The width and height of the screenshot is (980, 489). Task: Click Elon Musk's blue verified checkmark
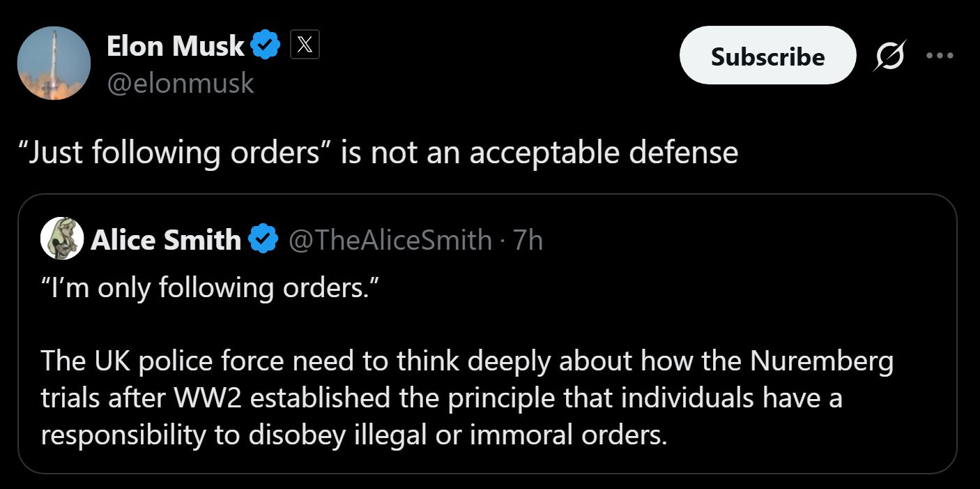tap(266, 46)
